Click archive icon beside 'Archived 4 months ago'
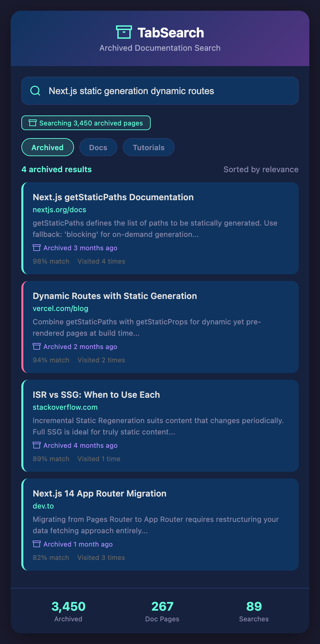The width and height of the screenshot is (320, 644). [37, 445]
